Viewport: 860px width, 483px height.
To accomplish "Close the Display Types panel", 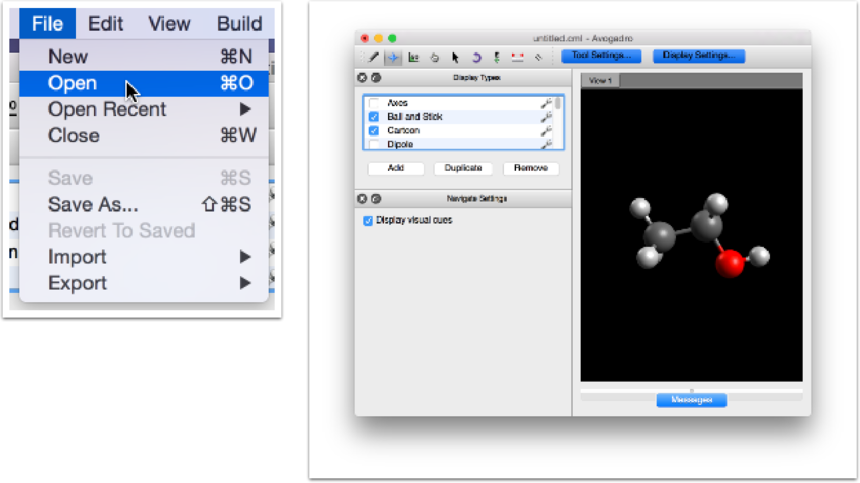I will [x=363, y=77].
